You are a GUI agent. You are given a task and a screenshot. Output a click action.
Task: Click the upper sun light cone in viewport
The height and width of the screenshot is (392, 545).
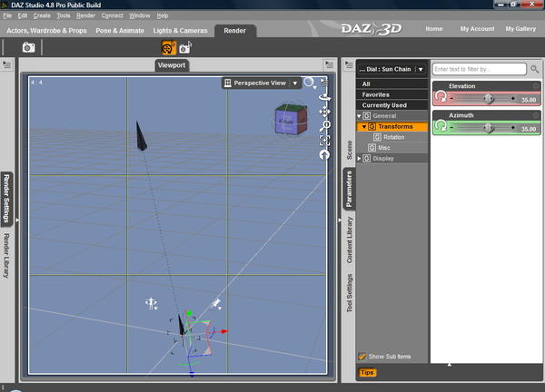click(x=141, y=136)
